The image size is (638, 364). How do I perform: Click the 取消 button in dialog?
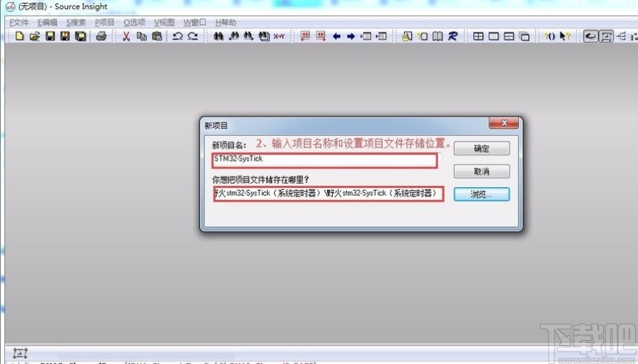[481, 171]
